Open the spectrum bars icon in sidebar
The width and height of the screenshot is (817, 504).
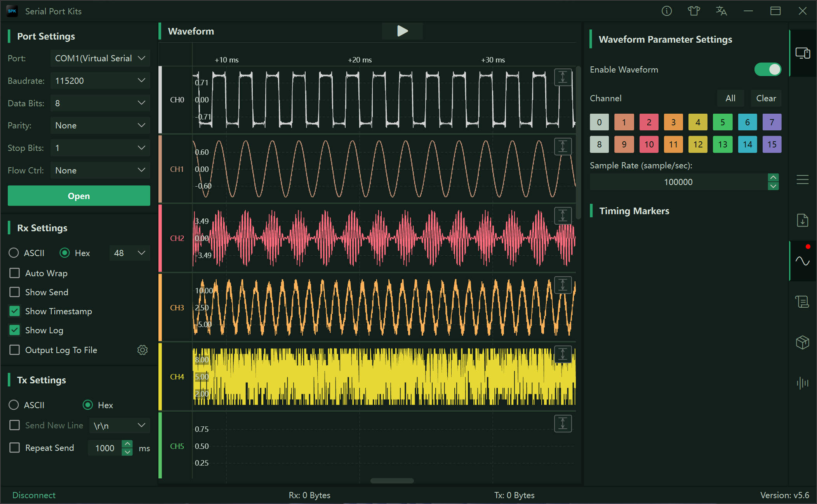point(802,383)
